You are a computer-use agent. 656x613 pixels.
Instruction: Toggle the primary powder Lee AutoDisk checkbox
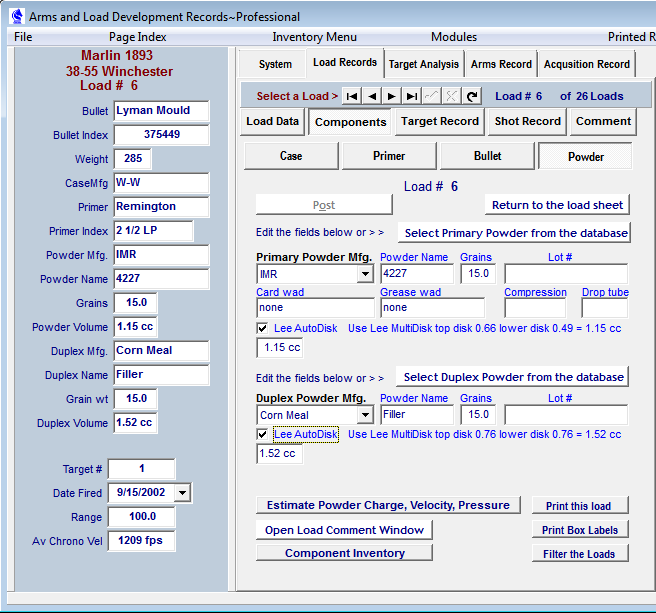click(262, 328)
